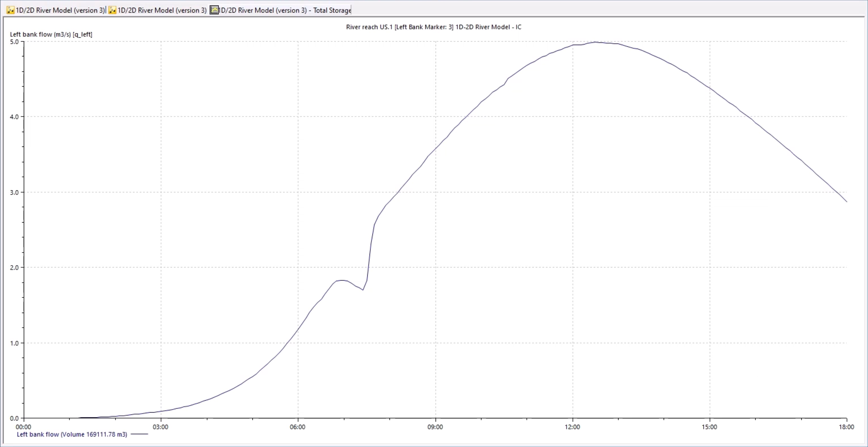The width and height of the screenshot is (868, 447).
Task: Click the 06:00 time axis label
Action: 297,427
